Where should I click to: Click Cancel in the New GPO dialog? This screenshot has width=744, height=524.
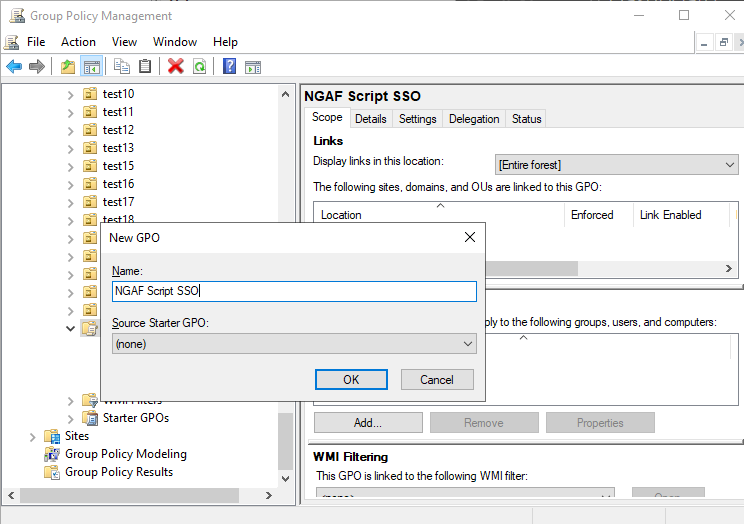[x=436, y=380]
